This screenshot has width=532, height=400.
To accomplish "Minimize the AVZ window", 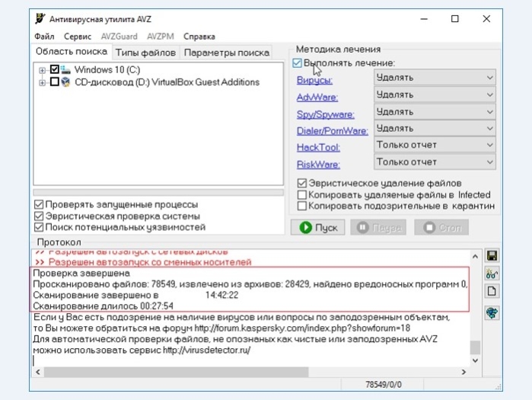I will point(424,19).
